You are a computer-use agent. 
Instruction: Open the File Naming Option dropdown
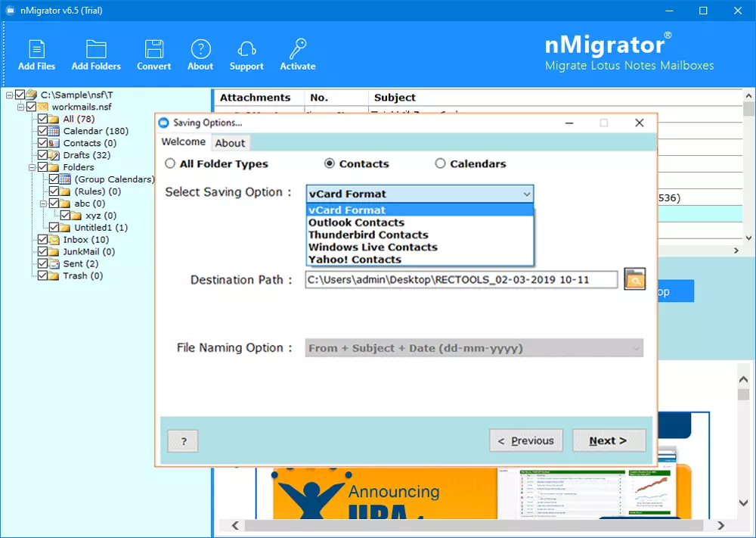tap(474, 348)
